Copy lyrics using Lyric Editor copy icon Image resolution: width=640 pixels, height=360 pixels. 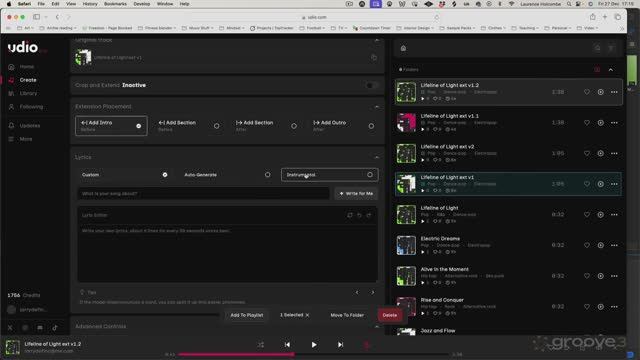click(x=350, y=215)
